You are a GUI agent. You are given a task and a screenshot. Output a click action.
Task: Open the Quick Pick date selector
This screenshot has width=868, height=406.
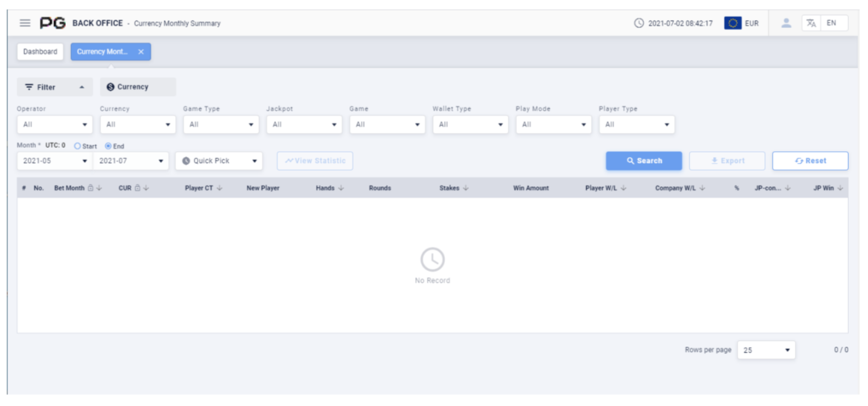(219, 161)
